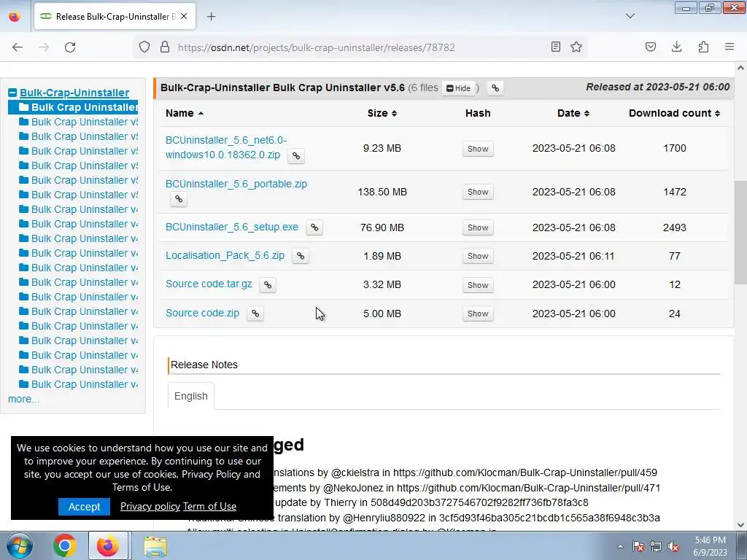Show hidden tray icons arrow
Image resolution: width=747 pixels, height=560 pixels.
click(x=620, y=546)
